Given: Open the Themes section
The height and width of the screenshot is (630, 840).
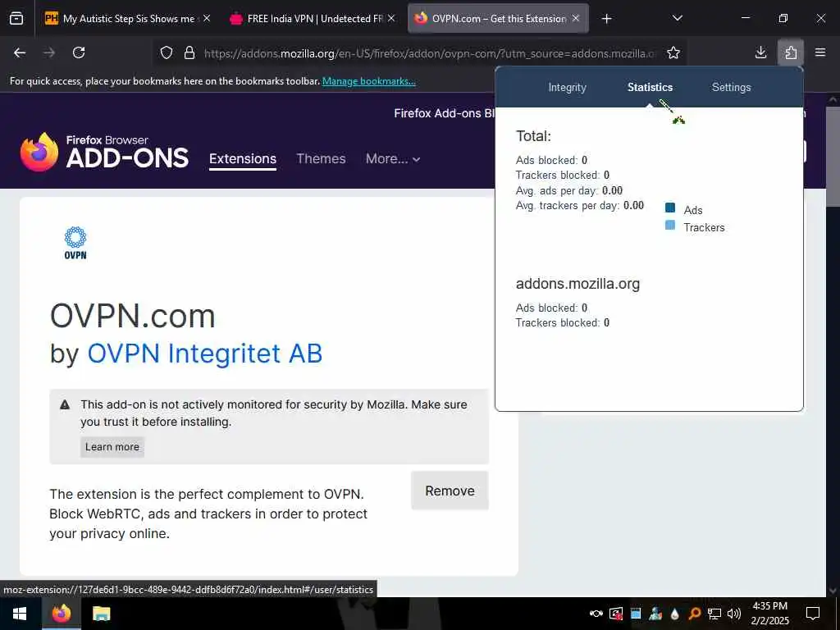Looking at the screenshot, I should coord(321,159).
